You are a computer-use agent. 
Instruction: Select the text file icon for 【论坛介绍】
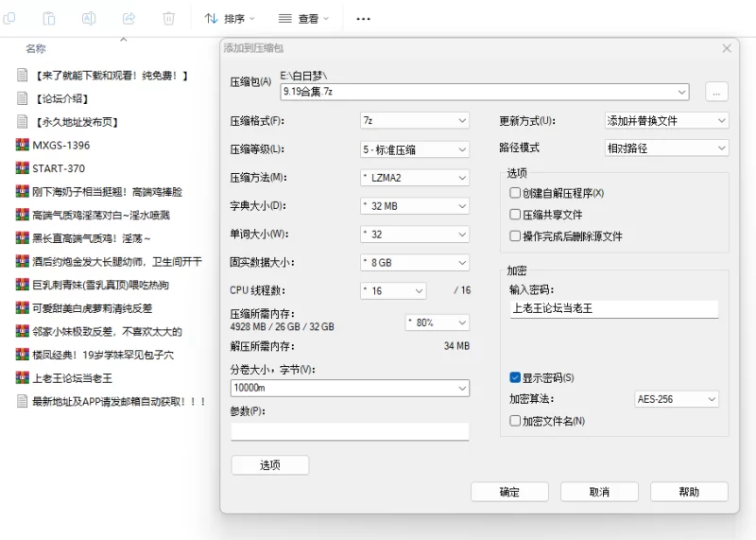22,98
